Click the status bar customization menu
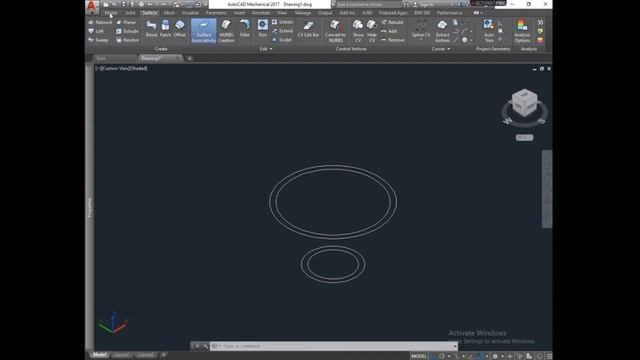 point(549,356)
